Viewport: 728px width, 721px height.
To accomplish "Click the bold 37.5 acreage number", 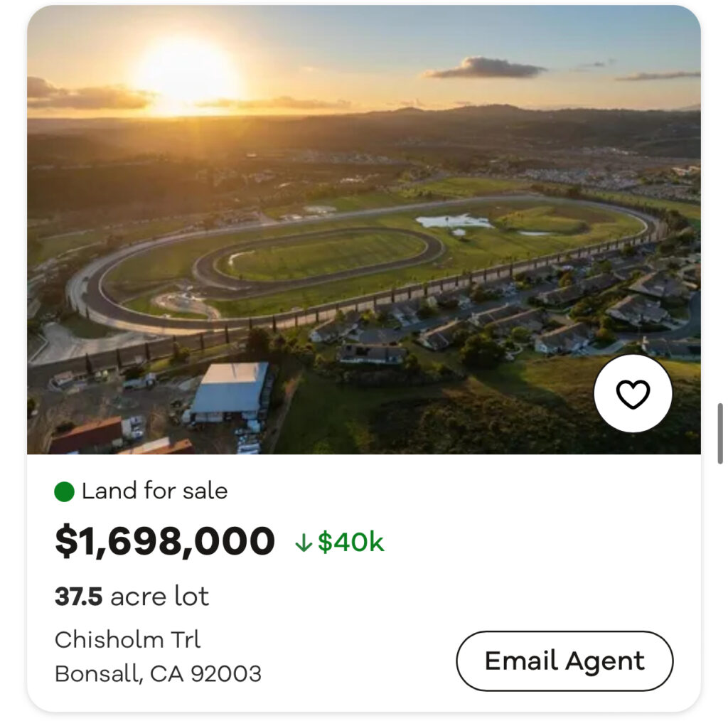I will (79, 597).
